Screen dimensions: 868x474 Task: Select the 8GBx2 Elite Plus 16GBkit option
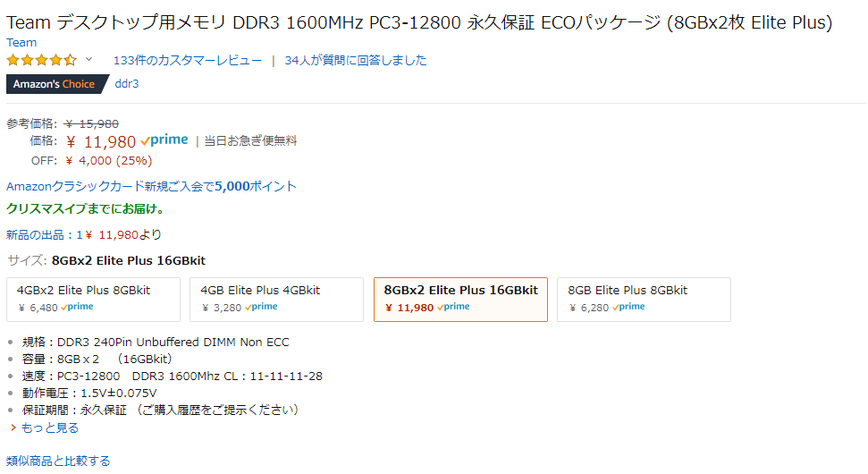coord(460,299)
